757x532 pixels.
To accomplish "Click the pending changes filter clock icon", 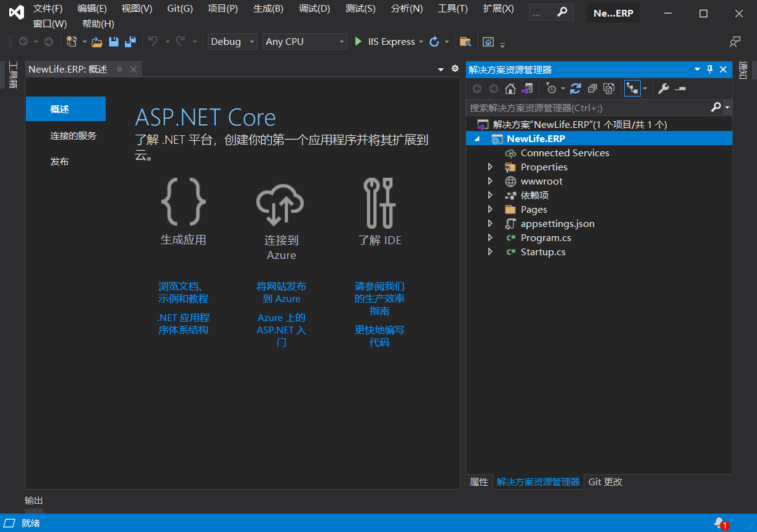I will click(x=551, y=89).
